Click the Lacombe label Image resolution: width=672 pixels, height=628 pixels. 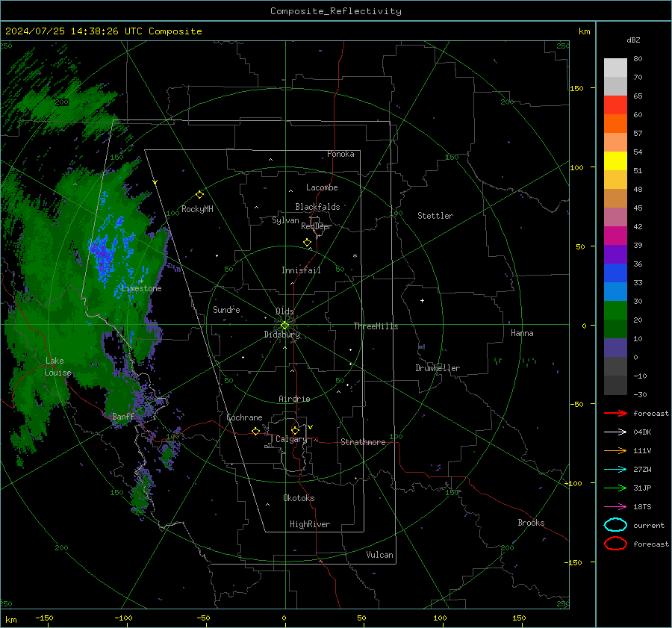pos(322,187)
